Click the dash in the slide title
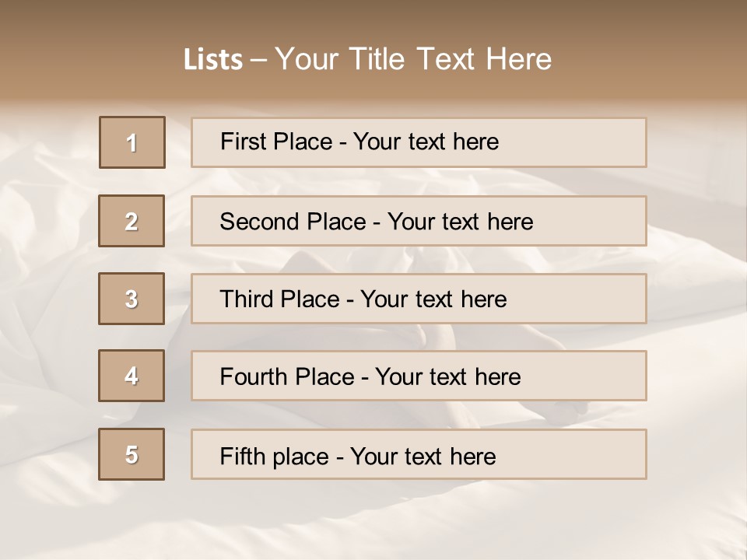This screenshot has height=560, width=747. [x=259, y=61]
